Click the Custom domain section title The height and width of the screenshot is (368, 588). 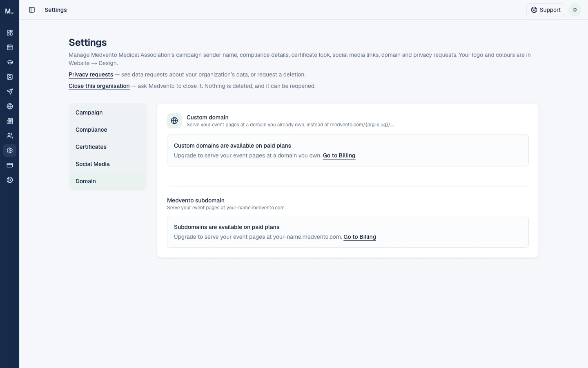[207, 117]
